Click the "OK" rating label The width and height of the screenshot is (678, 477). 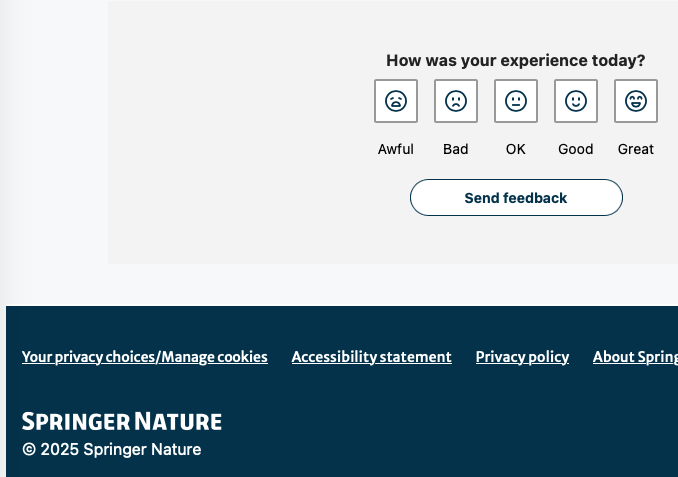pos(516,149)
